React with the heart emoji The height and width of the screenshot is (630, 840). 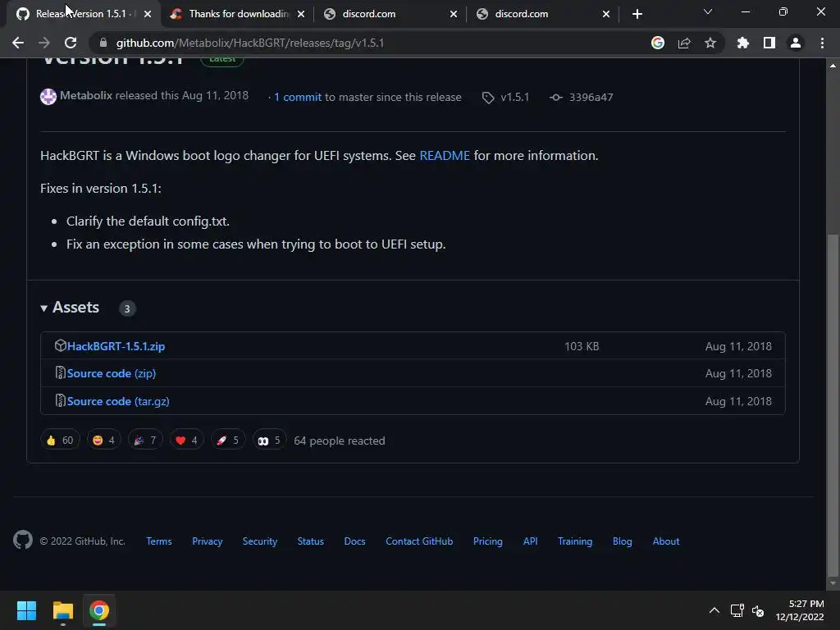click(x=186, y=441)
